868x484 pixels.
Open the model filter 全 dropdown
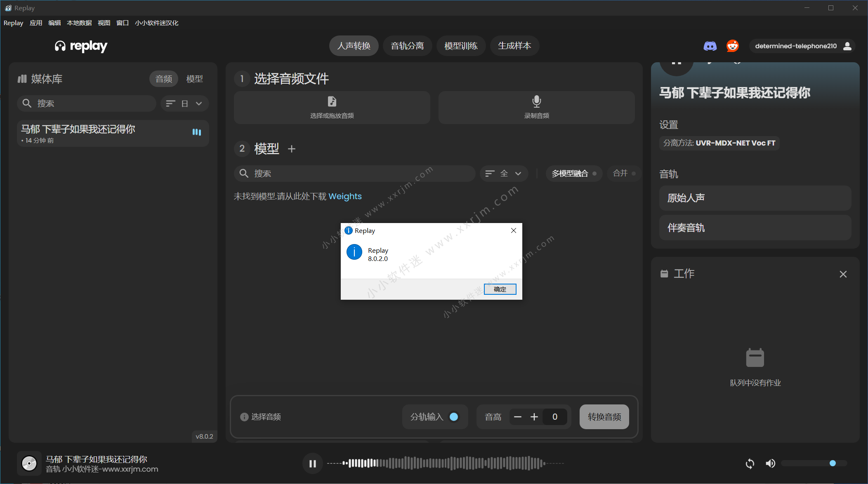[x=504, y=174]
